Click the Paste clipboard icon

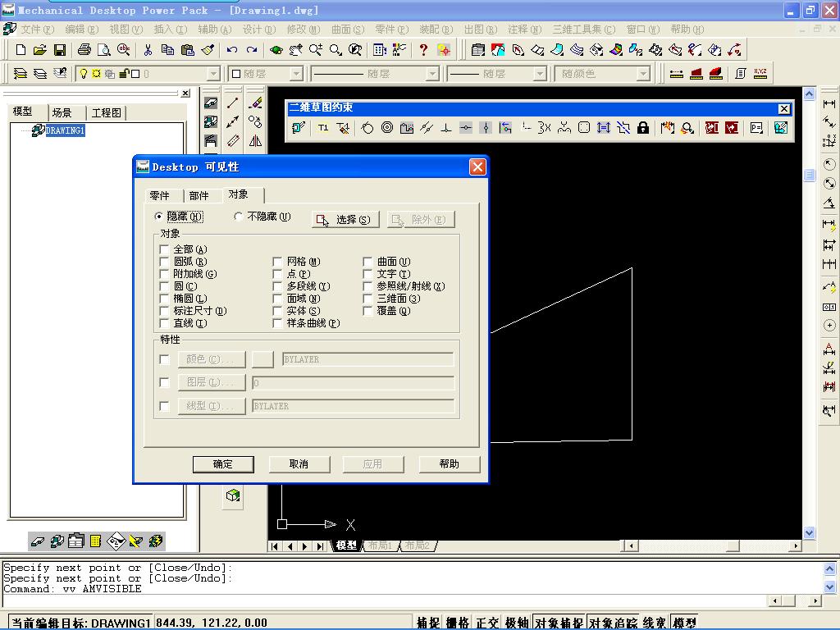[x=188, y=50]
